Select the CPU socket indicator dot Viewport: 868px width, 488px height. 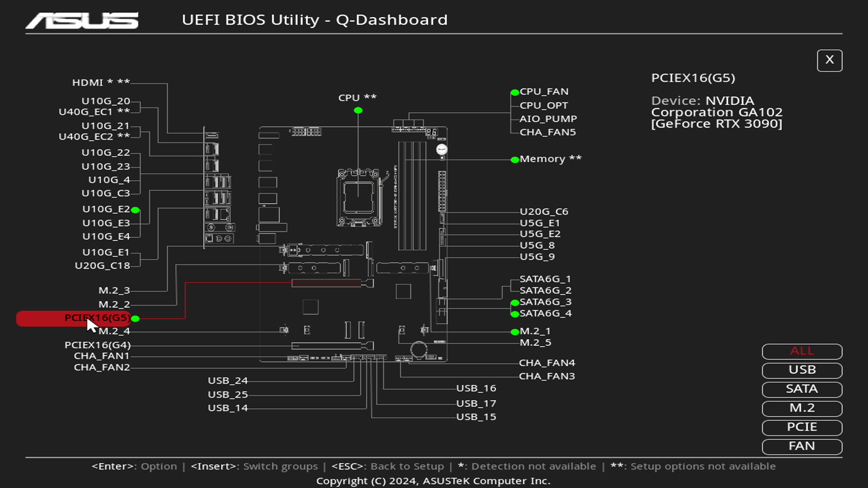click(358, 110)
